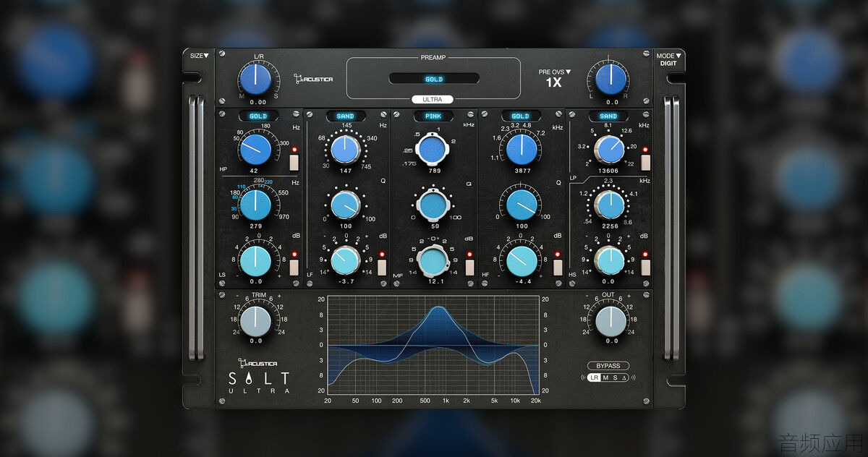
Task: Click the 13606 LP frequency value
Action: tap(610, 171)
